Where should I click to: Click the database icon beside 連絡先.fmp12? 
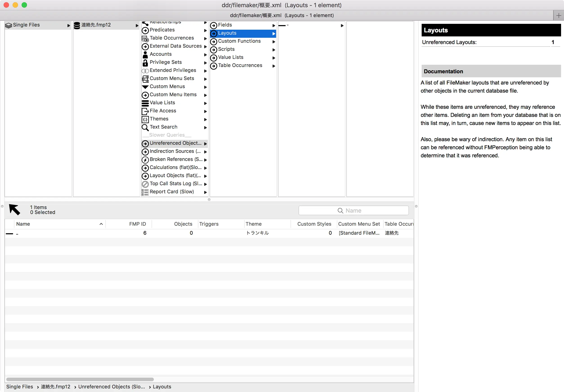coord(77,25)
